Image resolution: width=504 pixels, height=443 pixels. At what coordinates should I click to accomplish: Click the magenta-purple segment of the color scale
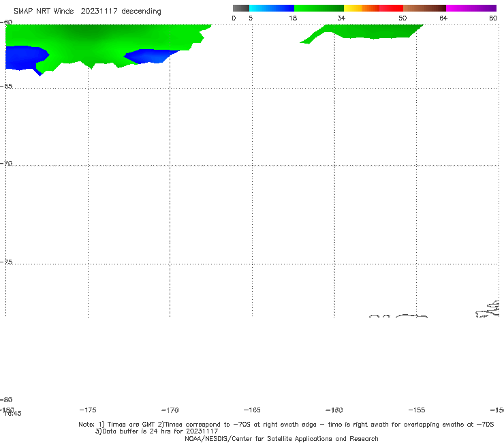[471, 8]
